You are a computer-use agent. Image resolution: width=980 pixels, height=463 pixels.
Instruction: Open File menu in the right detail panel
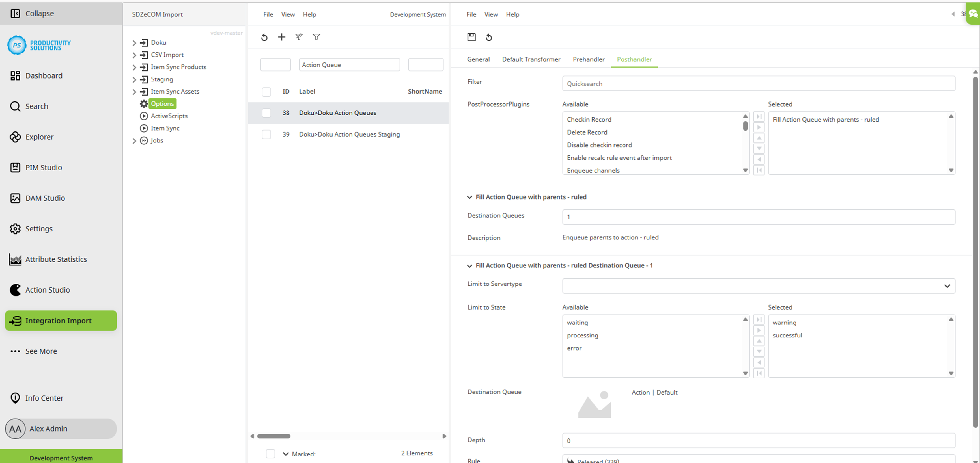click(x=471, y=14)
